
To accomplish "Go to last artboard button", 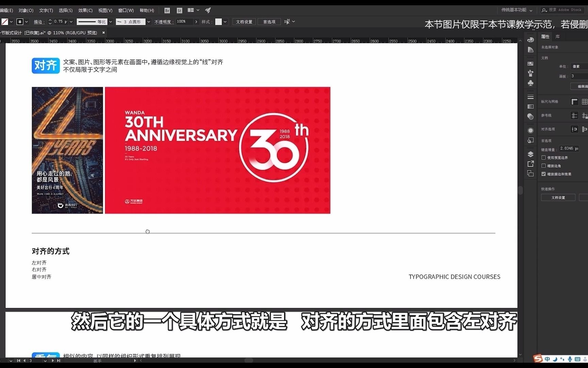I will (59, 361).
